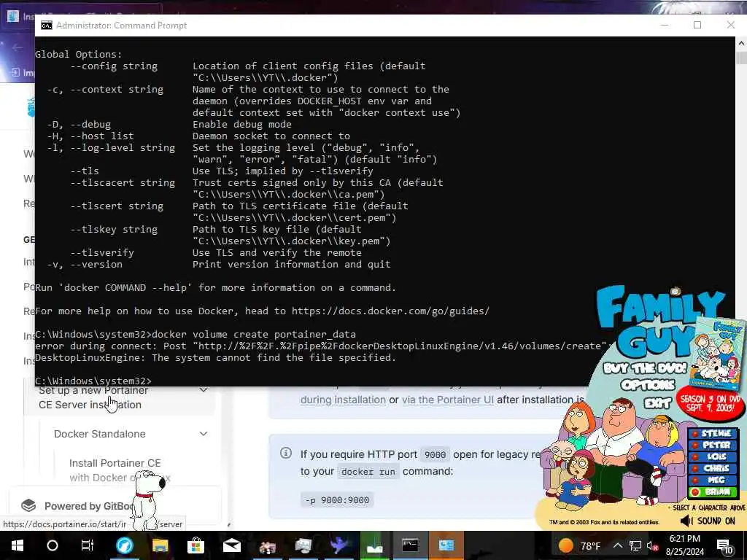Open Cortana search circle on taskbar
The width and height of the screenshot is (747, 560).
tap(53, 545)
